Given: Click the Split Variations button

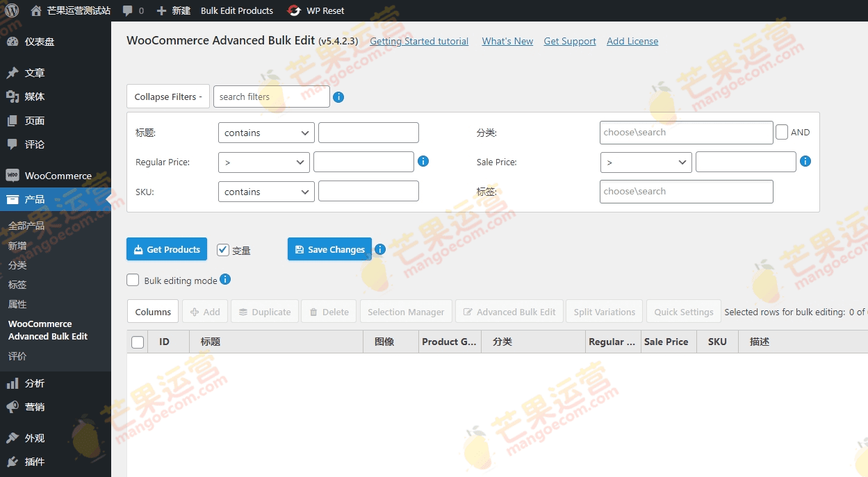Looking at the screenshot, I should pos(605,312).
